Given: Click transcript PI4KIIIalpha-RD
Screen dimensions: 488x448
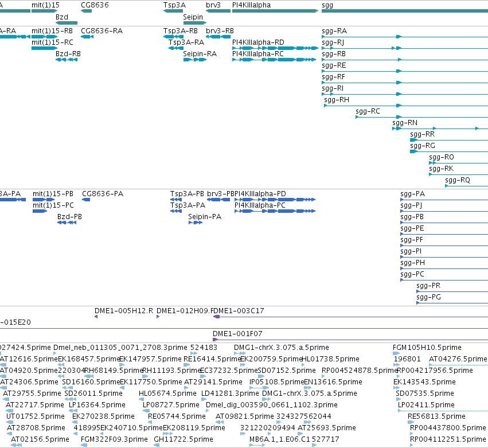Looking at the screenshot, I should pyautogui.click(x=275, y=48).
